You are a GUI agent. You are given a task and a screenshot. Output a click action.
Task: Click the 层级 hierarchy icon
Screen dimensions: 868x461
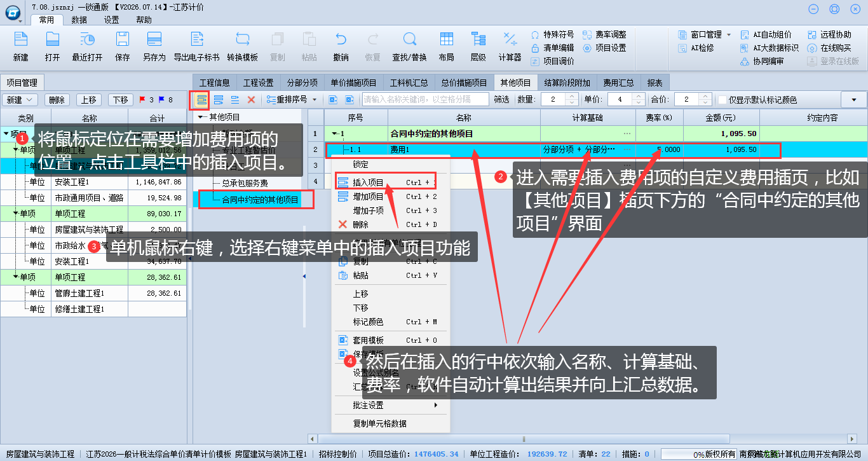pyautogui.click(x=478, y=39)
